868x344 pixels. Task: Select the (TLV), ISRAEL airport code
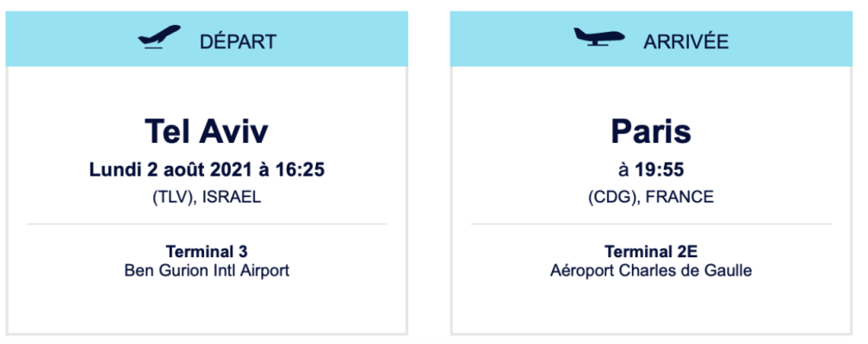207,197
